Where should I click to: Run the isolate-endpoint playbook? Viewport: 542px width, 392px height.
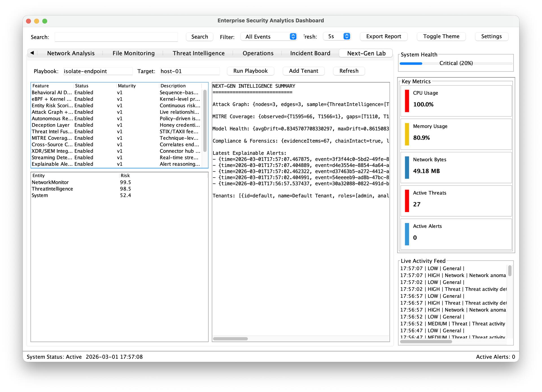click(250, 71)
